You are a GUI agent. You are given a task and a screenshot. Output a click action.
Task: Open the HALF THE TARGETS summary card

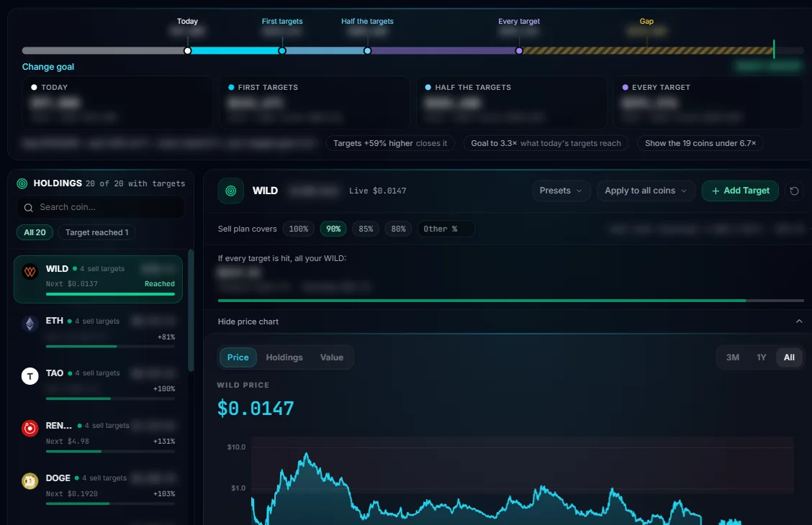512,102
